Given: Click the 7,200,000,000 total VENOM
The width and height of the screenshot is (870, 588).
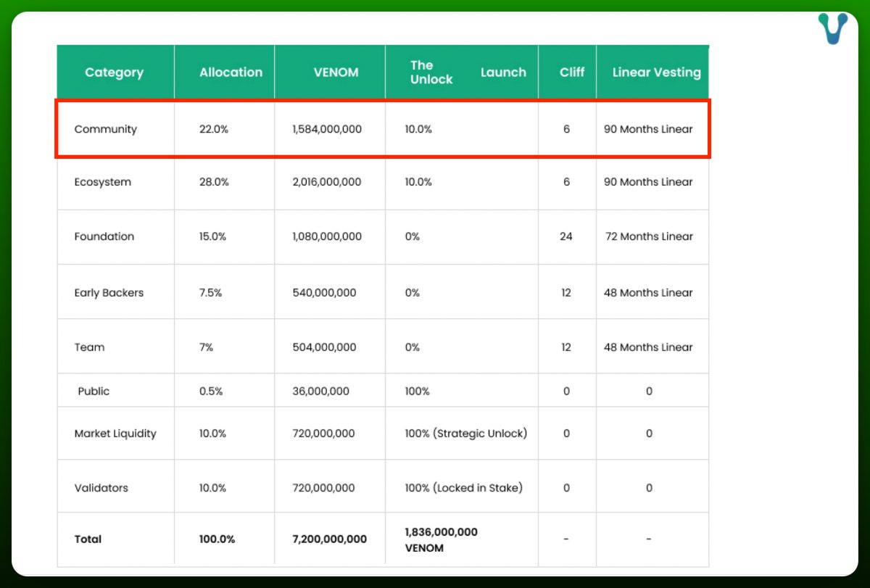Looking at the screenshot, I should (329, 539).
